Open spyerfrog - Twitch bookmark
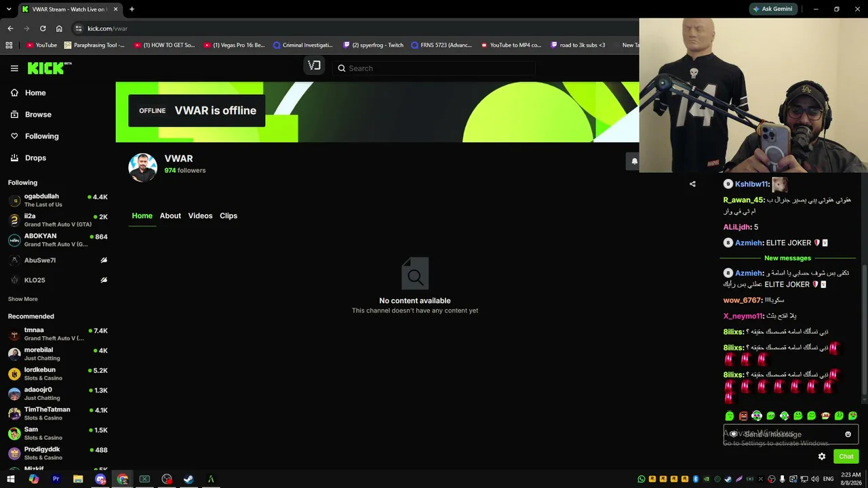Image resolution: width=868 pixels, height=488 pixels. [x=373, y=45]
